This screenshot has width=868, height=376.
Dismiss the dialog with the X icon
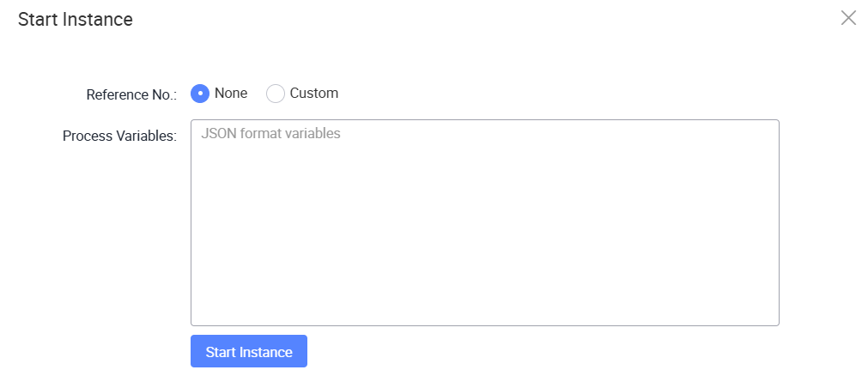[848, 18]
